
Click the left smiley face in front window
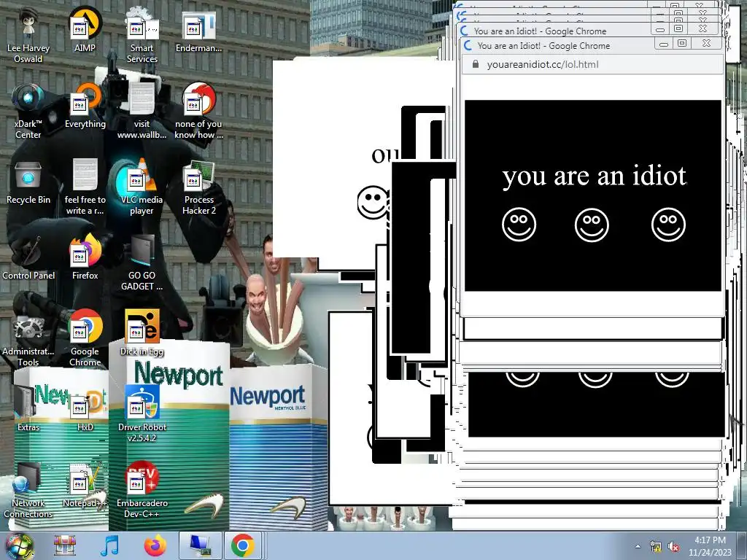click(519, 225)
